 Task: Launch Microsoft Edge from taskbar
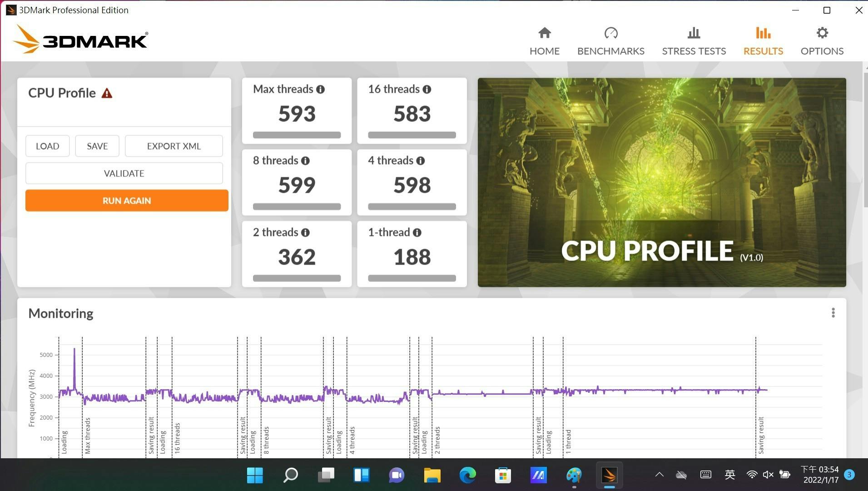(x=467, y=475)
